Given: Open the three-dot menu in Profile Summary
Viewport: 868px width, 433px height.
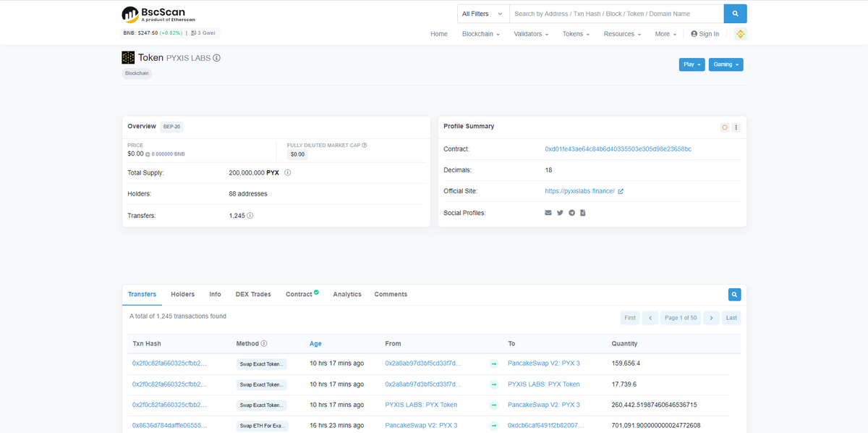Looking at the screenshot, I should [736, 127].
